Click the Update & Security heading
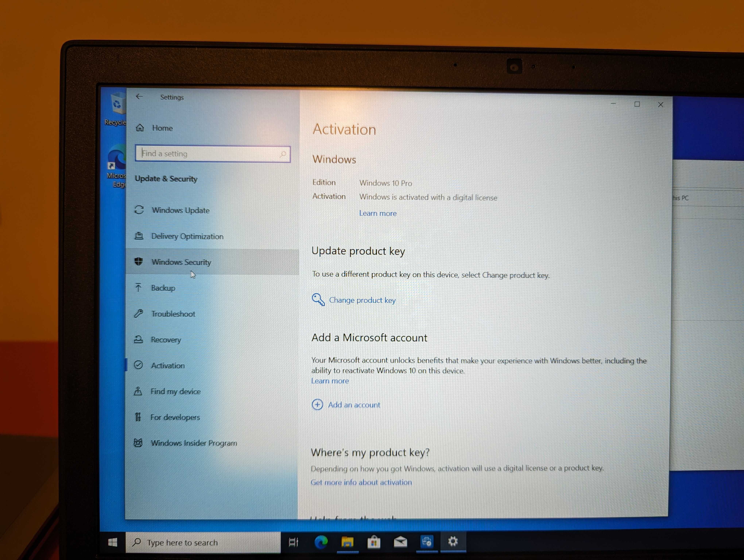This screenshot has width=744, height=560. (166, 179)
